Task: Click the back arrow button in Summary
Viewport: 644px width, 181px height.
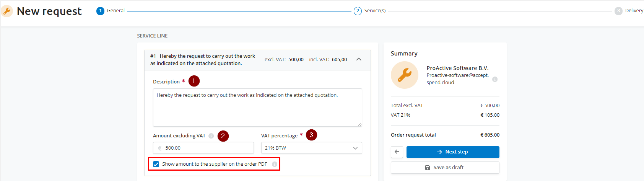Action: (397, 152)
